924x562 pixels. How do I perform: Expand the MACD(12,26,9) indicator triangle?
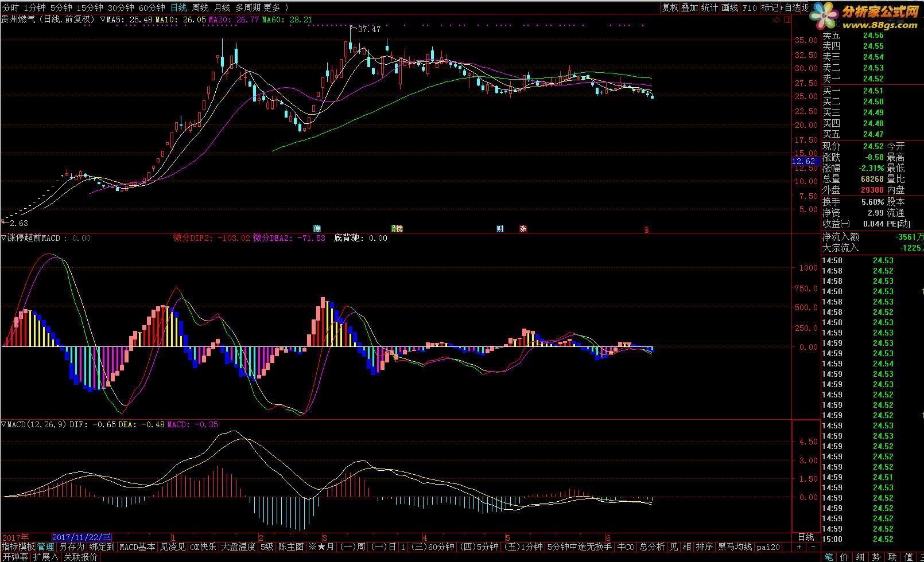(3, 424)
